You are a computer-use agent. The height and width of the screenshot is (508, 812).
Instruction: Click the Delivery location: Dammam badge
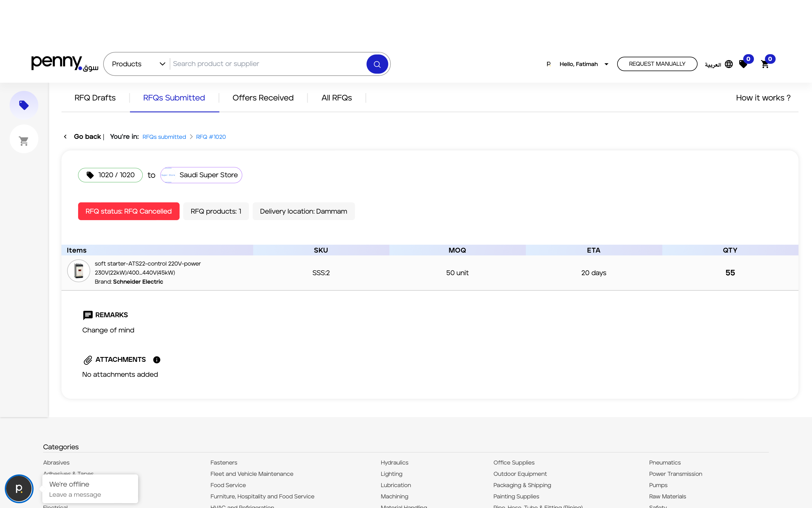(304, 211)
